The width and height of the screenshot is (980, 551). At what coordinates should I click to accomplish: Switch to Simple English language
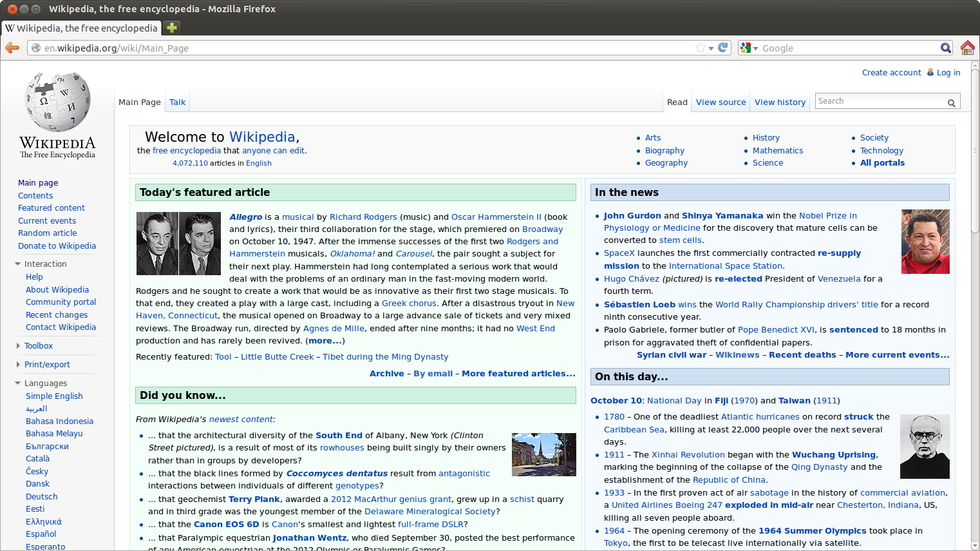pyautogui.click(x=54, y=396)
